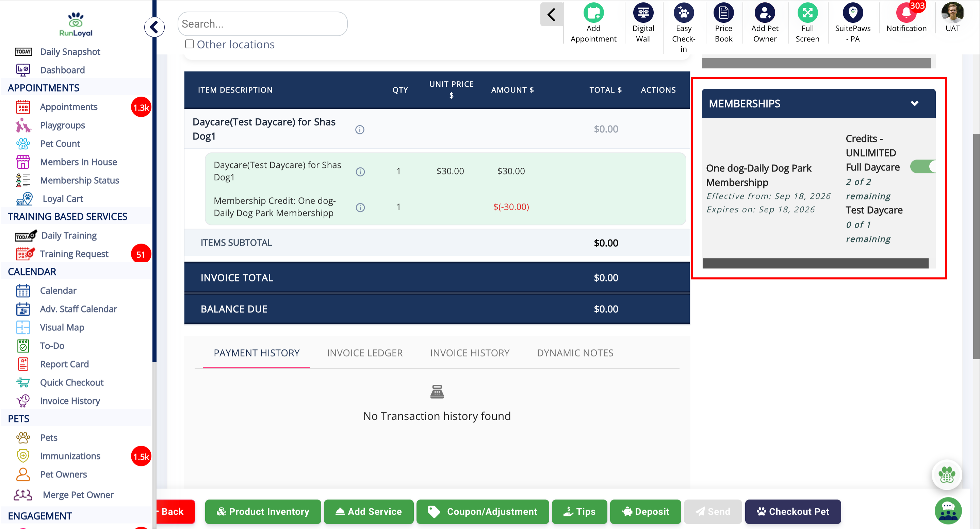The height and width of the screenshot is (529, 980).
Task: Enter Full Screen mode
Action: [x=807, y=13]
